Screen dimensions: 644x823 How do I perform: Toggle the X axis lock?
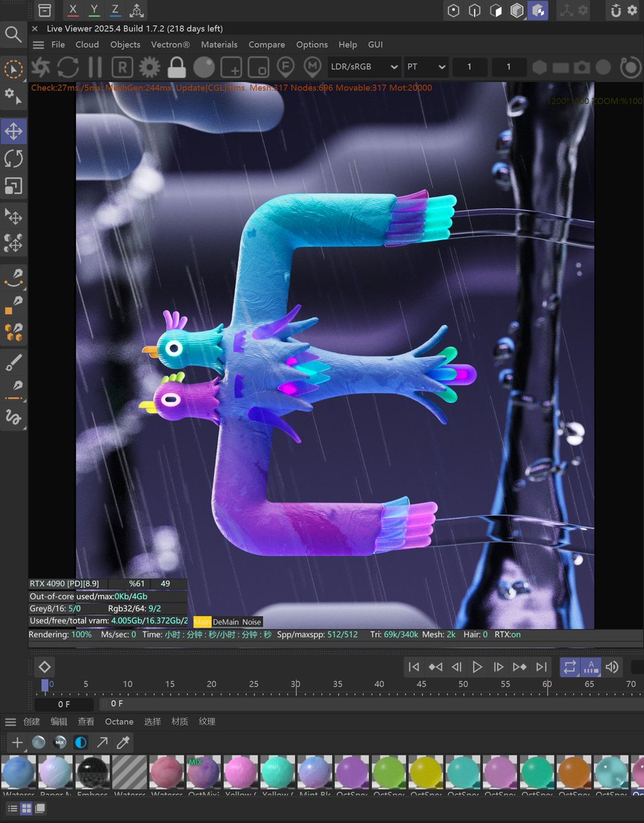pyautogui.click(x=73, y=10)
